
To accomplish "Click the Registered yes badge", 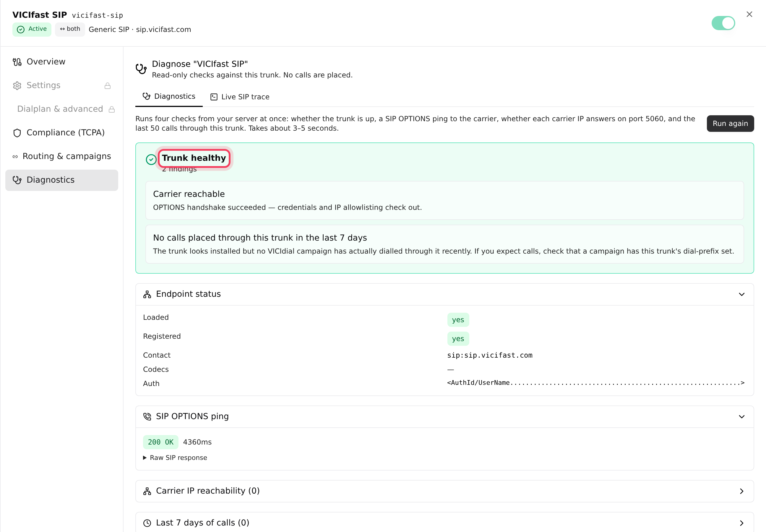I will [458, 339].
